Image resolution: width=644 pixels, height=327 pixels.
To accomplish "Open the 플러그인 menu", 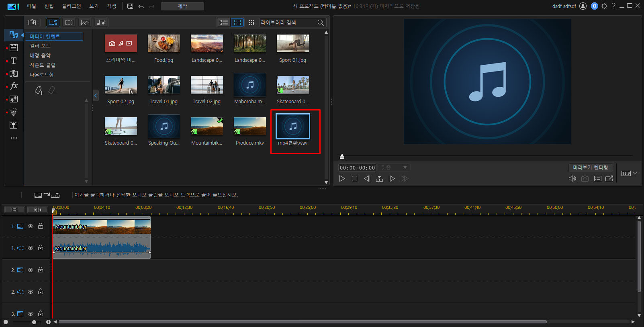I will (71, 6).
